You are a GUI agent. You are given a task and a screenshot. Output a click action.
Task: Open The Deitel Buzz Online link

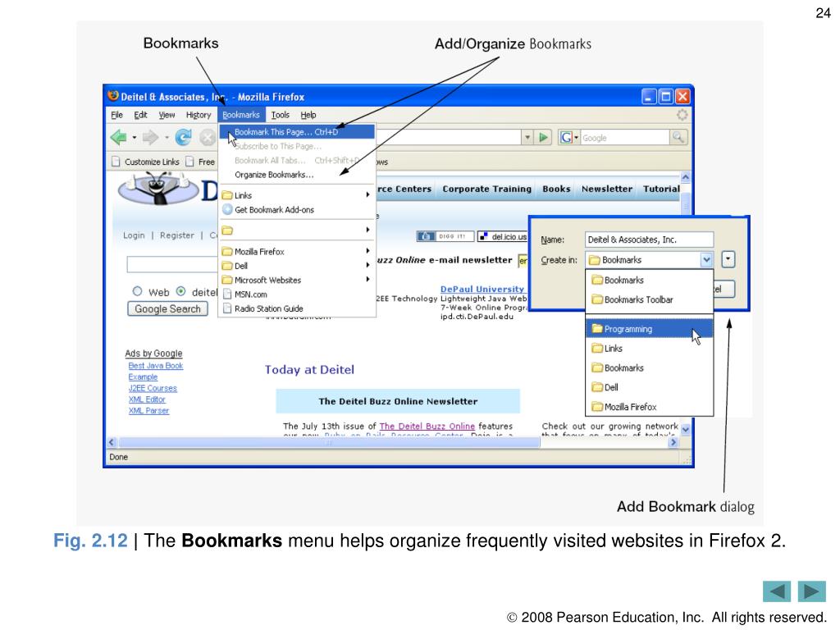[427, 426]
